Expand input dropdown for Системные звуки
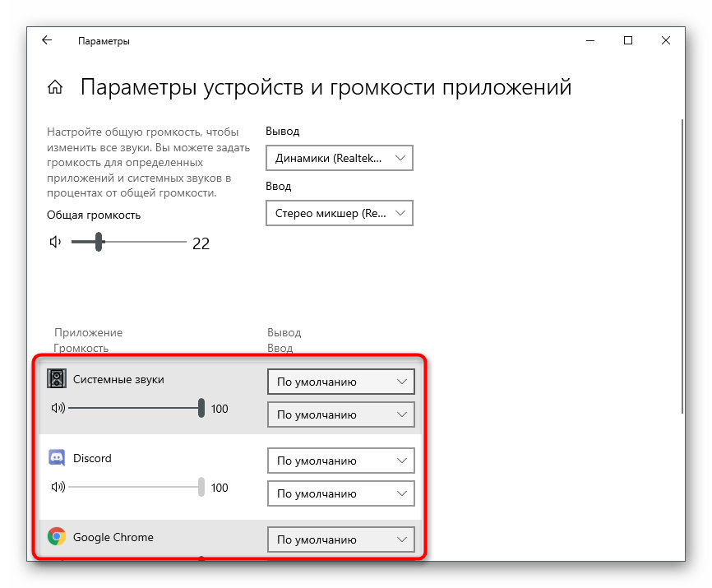The height and width of the screenshot is (588, 712). click(341, 414)
